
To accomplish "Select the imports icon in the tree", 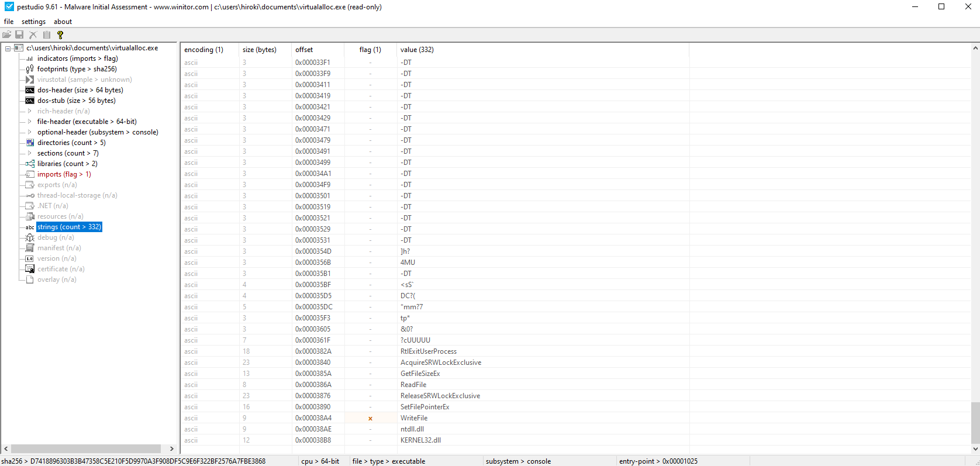I will (x=30, y=174).
